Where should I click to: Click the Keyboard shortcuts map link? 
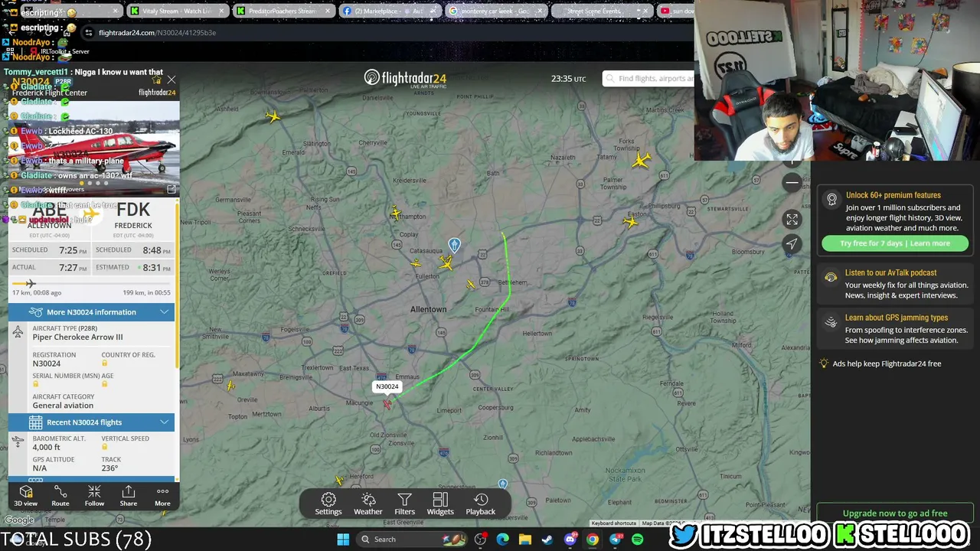614,523
